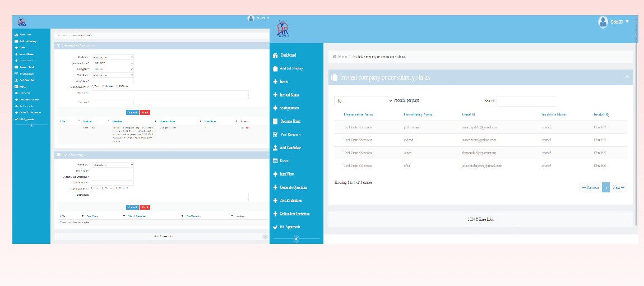
Task: Open the records per page dropdown
Action: (x=364, y=101)
